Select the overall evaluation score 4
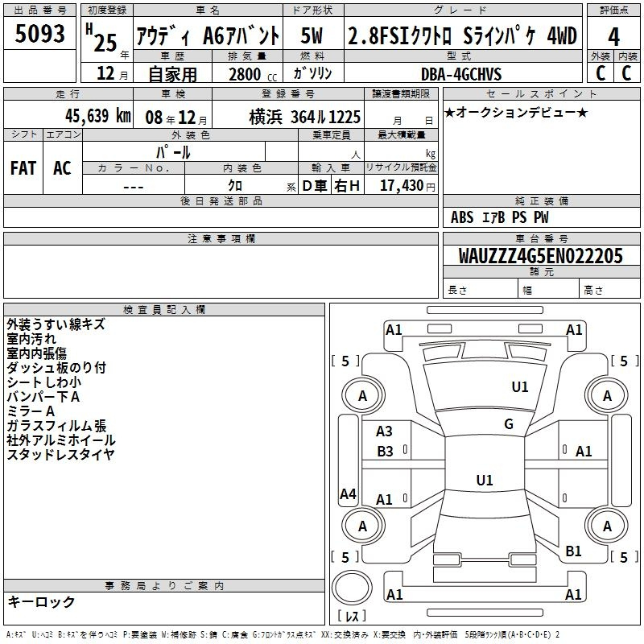The width and height of the screenshot is (644, 644). point(613,37)
